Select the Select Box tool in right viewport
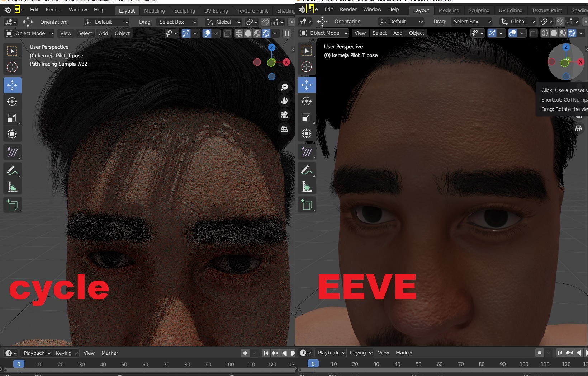Image resolution: width=588 pixels, height=376 pixels. tap(307, 51)
